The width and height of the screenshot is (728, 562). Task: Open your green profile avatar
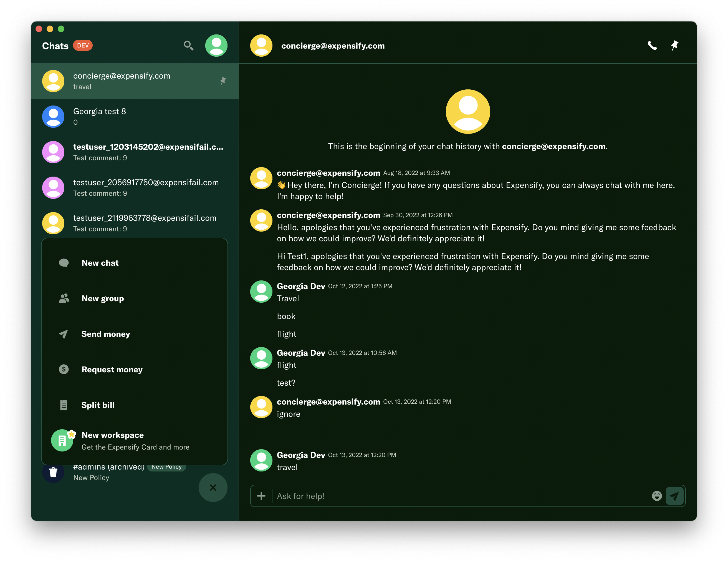click(x=216, y=45)
